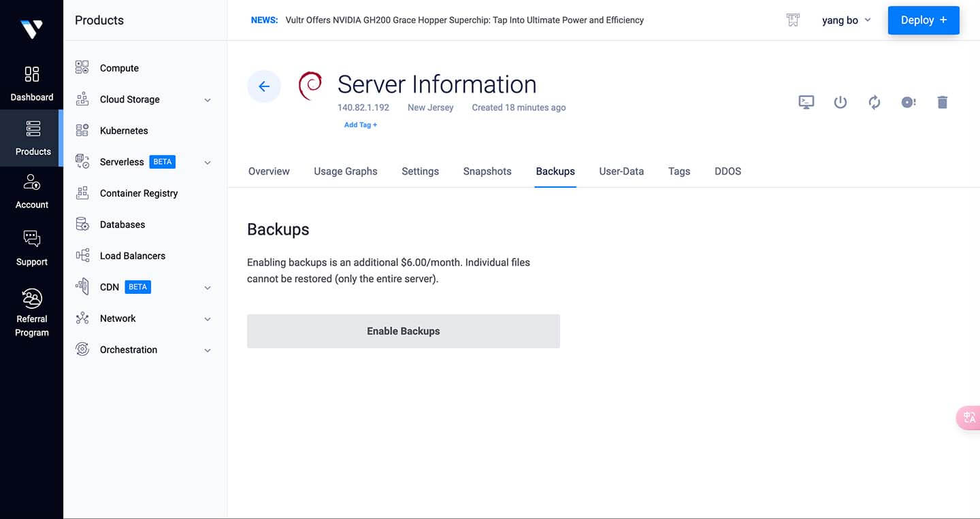Open the Databases menu item
This screenshot has width=980, height=519.
click(122, 224)
